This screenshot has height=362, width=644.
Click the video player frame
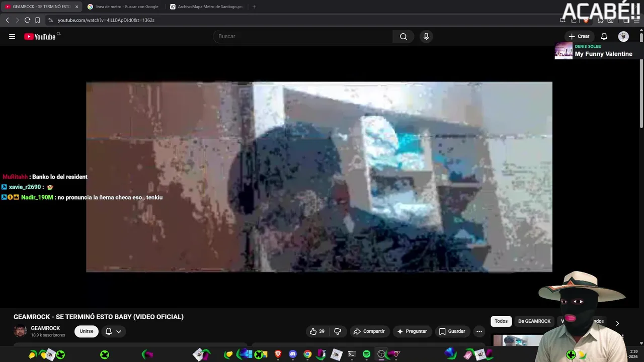coord(319,177)
